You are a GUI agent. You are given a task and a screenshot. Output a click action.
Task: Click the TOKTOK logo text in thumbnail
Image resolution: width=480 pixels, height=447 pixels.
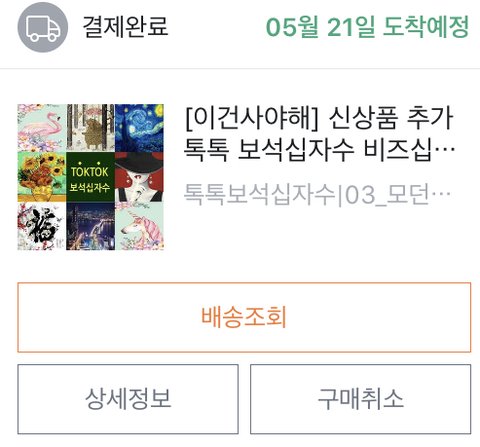click(x=90, y=170)
